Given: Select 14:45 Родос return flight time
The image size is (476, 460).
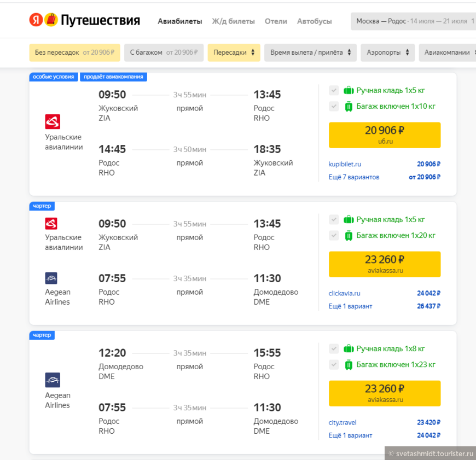Looking at the screenshot, I should coord(112,149).
